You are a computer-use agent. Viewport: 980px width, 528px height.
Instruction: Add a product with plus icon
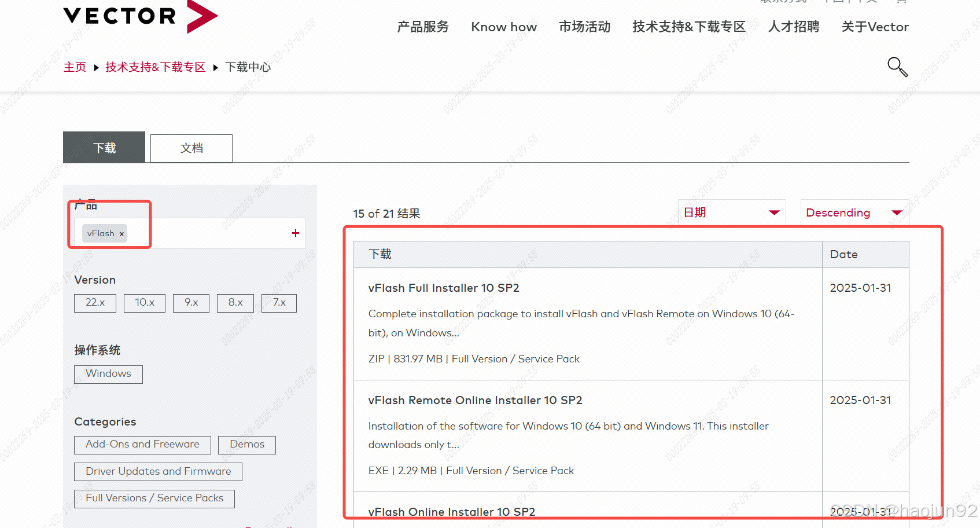click(x=296, y=233)
